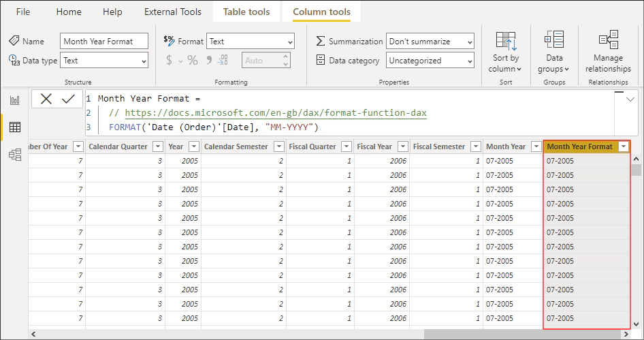Click the Summarization sigma icon
The image size is (644, 340).
[321, 41]
